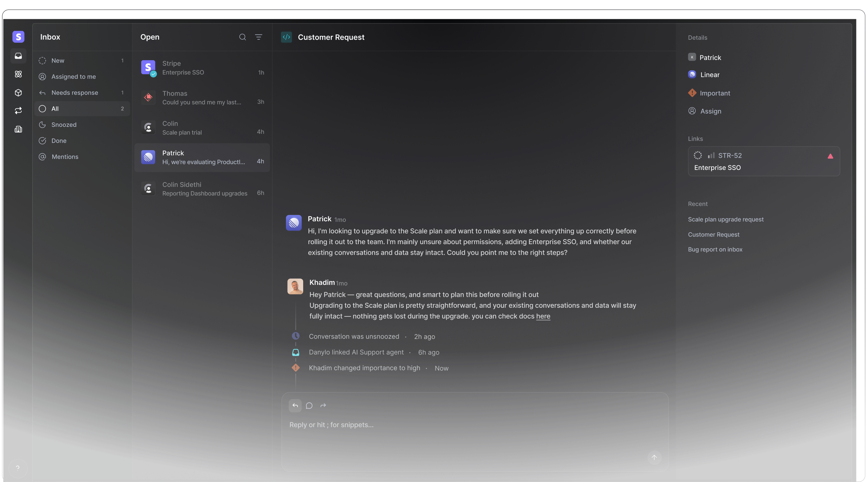Click the Help question mark icon at sidebar bottom
This screenshot has height=482, width=868.
coord(18,468)
